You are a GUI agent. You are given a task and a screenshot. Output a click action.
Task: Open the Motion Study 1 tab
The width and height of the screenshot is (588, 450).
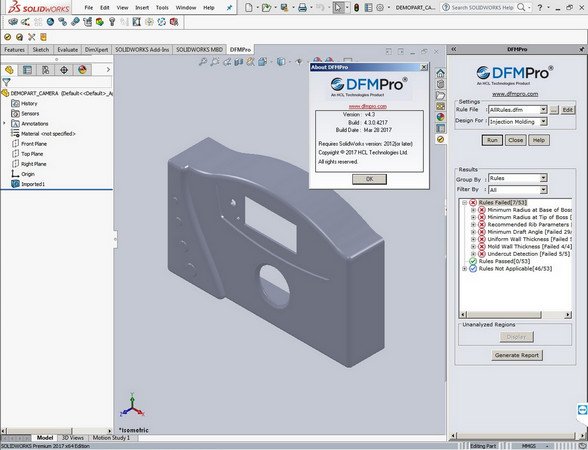pyautogui.click(x=111, y=438)
